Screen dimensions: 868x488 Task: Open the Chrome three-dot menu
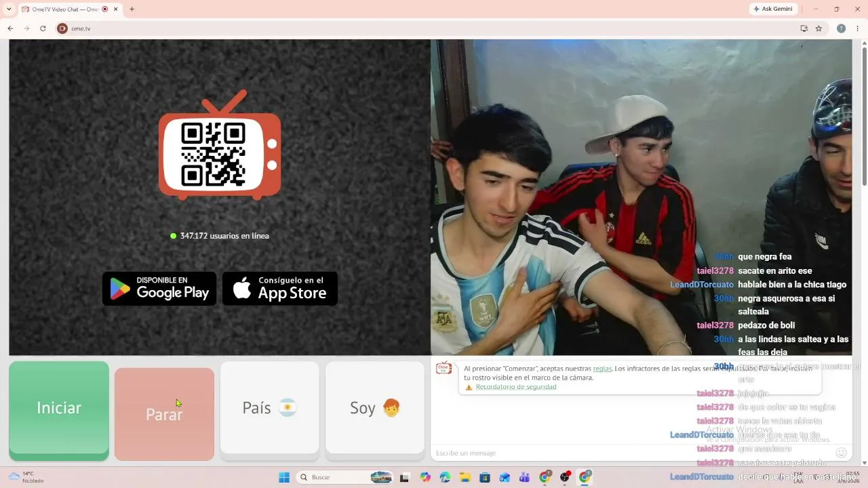pos(856,28)
